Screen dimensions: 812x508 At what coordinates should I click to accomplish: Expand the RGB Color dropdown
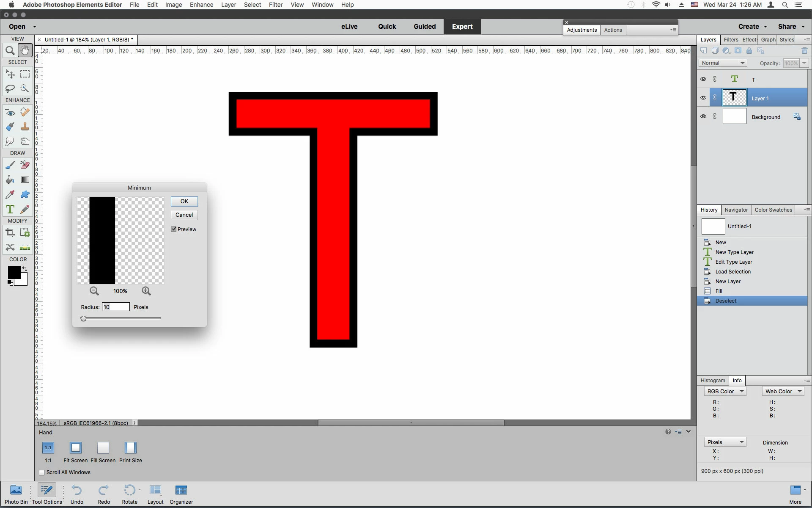tap(725, 391)
